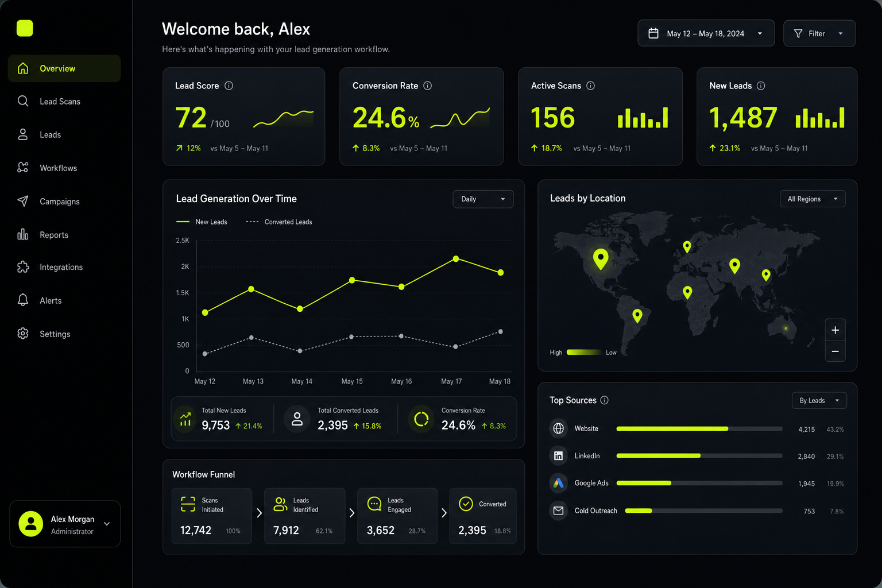Expand the By Leads sorting dropdown
The width and height of the screenshot is (882, 588).
click(819, 400)
